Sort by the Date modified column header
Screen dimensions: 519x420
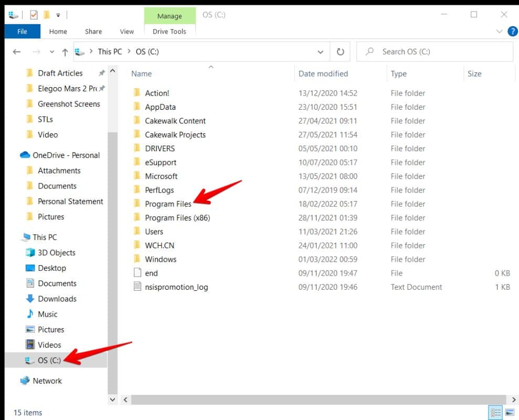[x=323, y=73]
